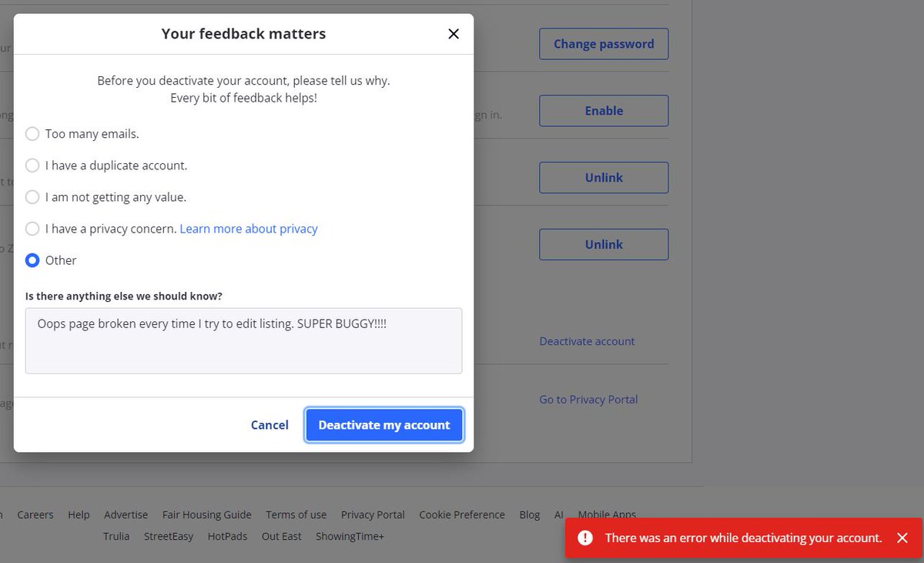Open the ShowingTime+ footer link
The width and height of the screenshot is (924, 563).
[x=350, y=536]
